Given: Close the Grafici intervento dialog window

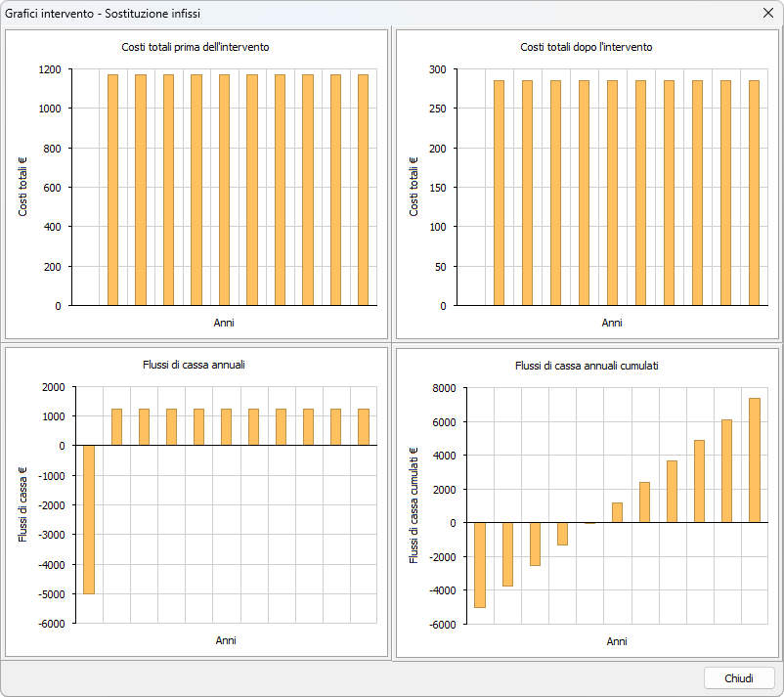Looking at the screenshot, I should tap(767, 14).
